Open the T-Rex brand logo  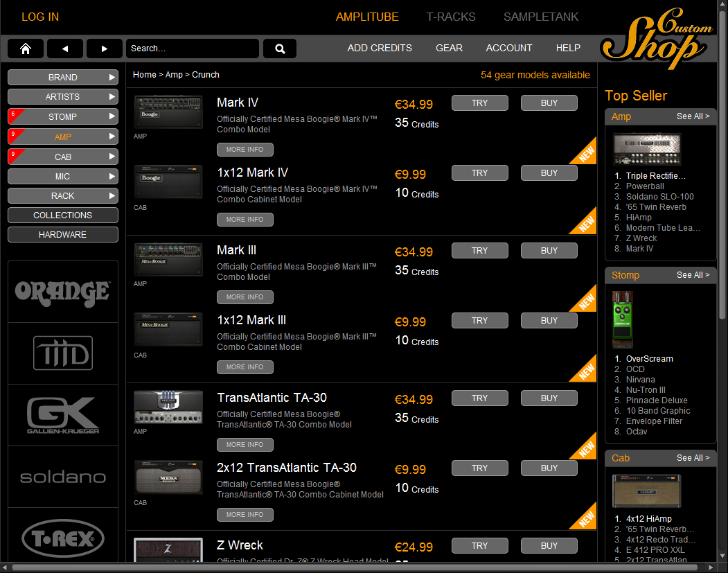point(63,538)
